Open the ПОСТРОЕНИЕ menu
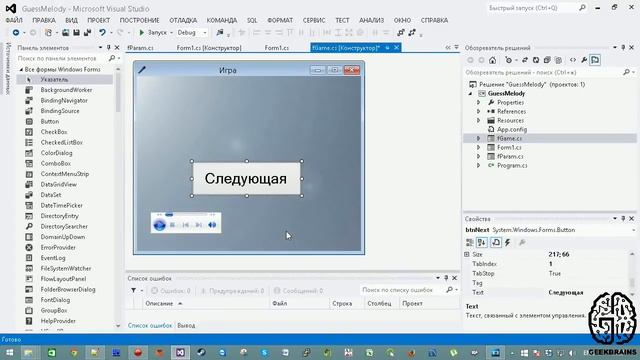640x360 pixels. [x=139, y=20]
